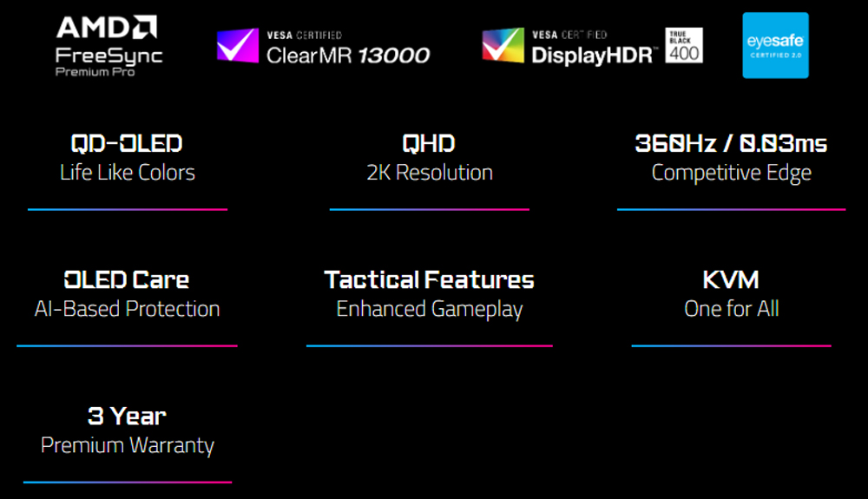
Task: Click the AMD FreeSync Premium Pro logo
Action: coord(108,45)
